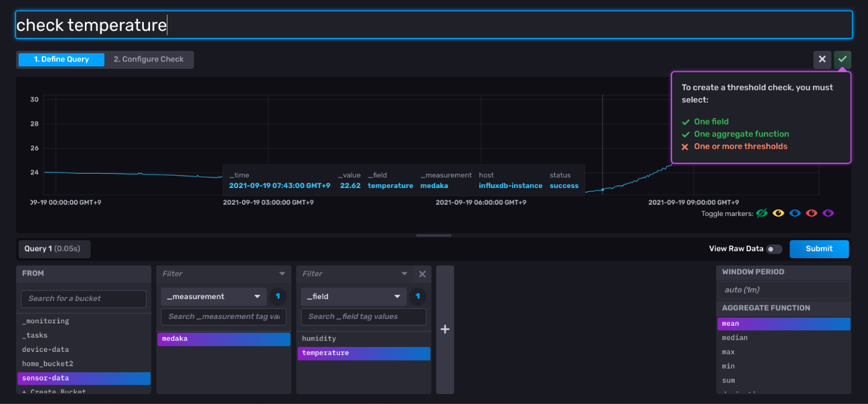The height and width of the screenshot is (404, 868).
Task: Grab the panel resize handle below graph
Action: pos(434,236)
